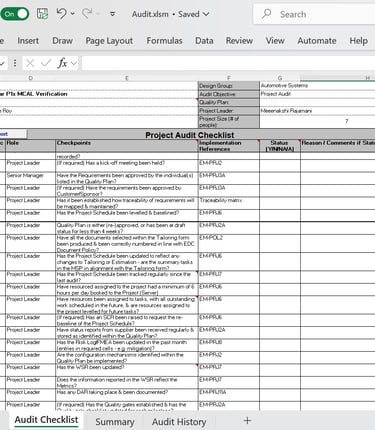The image size is (375, 430).
Task: Click the Search box
Action: click(x=314, y=14)
